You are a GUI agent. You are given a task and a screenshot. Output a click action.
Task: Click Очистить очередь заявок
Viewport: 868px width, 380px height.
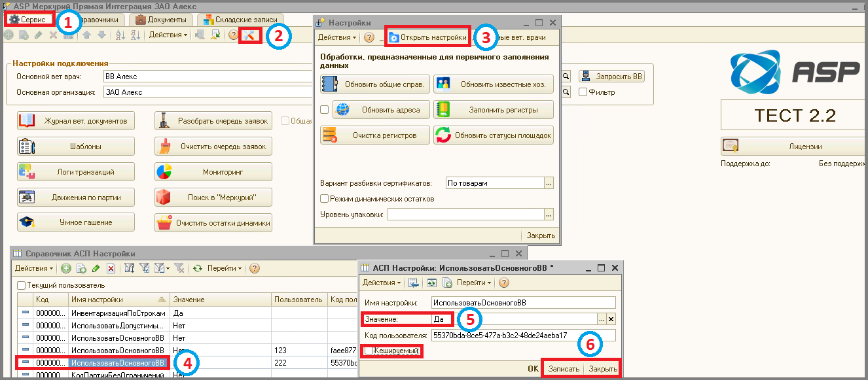(213, 147)
